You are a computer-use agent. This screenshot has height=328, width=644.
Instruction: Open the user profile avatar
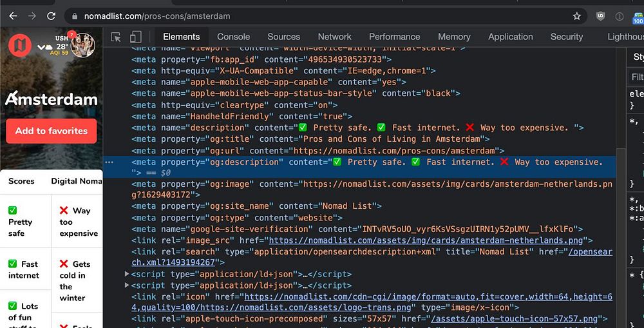tap(83, 45)
